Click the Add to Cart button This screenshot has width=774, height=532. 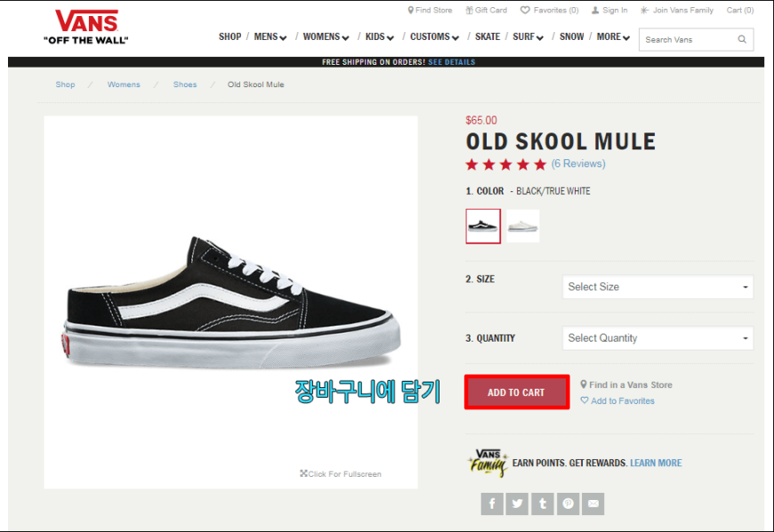click(517, 391)
